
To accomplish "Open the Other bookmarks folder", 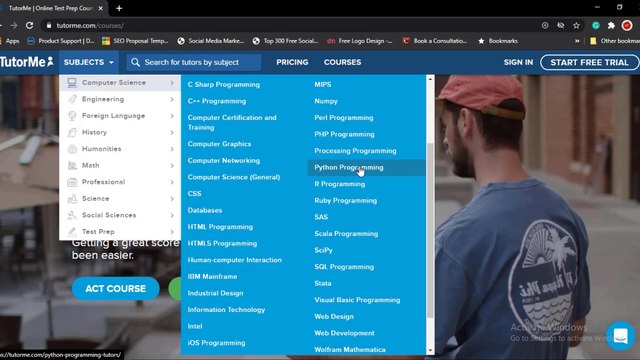I will click(616, 41).
